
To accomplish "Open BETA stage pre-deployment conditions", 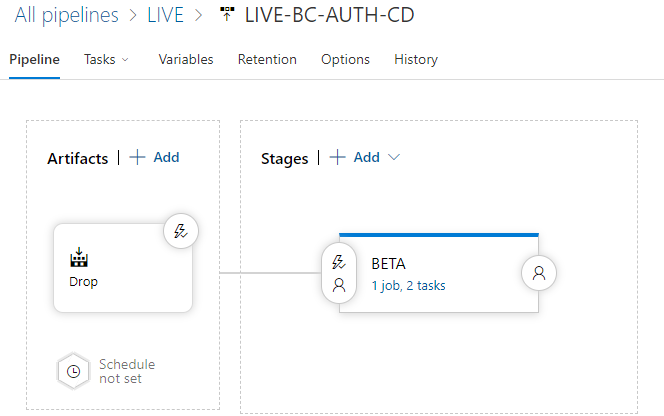I will pos(339,273).
